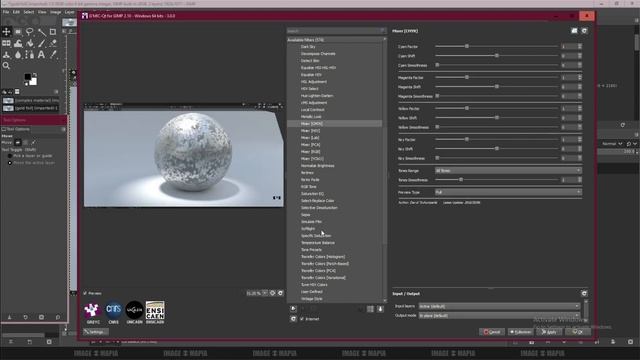Open GIMP layer Mode Normal dropdown
This screenshot has height=360, width=640.
[612, 144]
